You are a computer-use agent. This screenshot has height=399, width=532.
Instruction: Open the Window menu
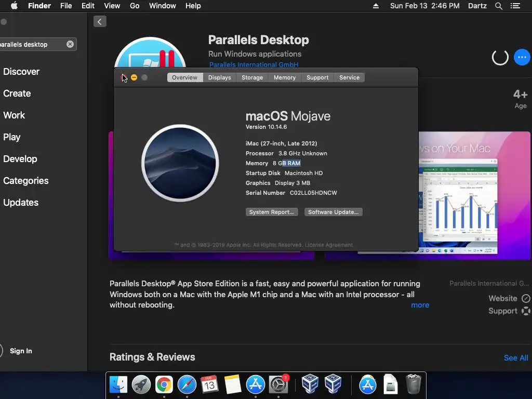(163, 6)
